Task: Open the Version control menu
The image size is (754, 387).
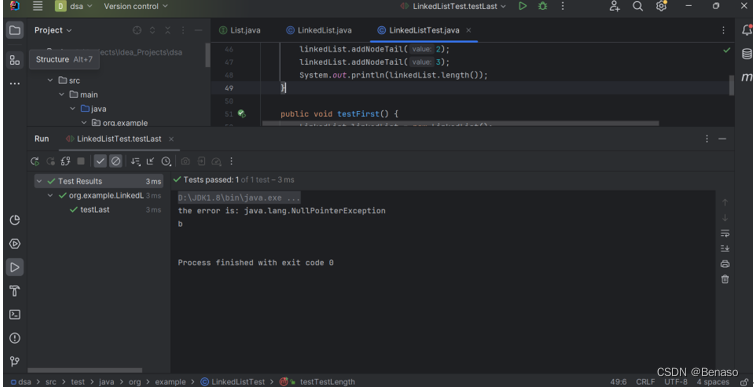Action: tap(136, 6)
